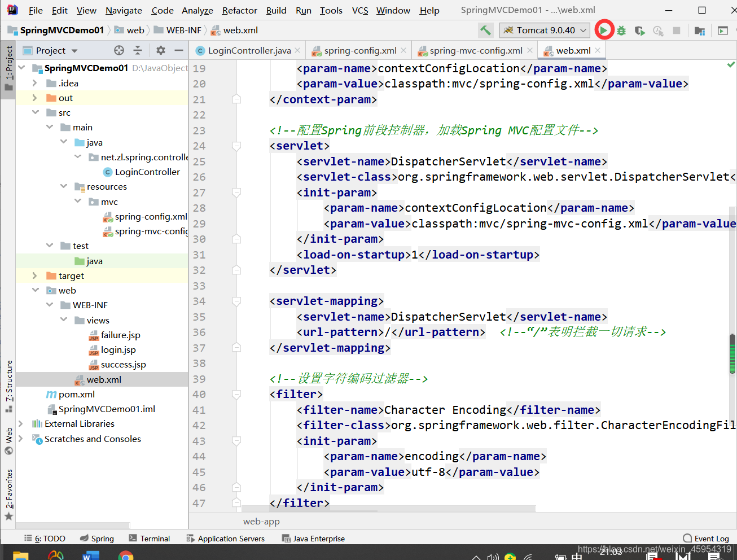Select web.xml in project tree
737x560 pixels.
[98, 379]
